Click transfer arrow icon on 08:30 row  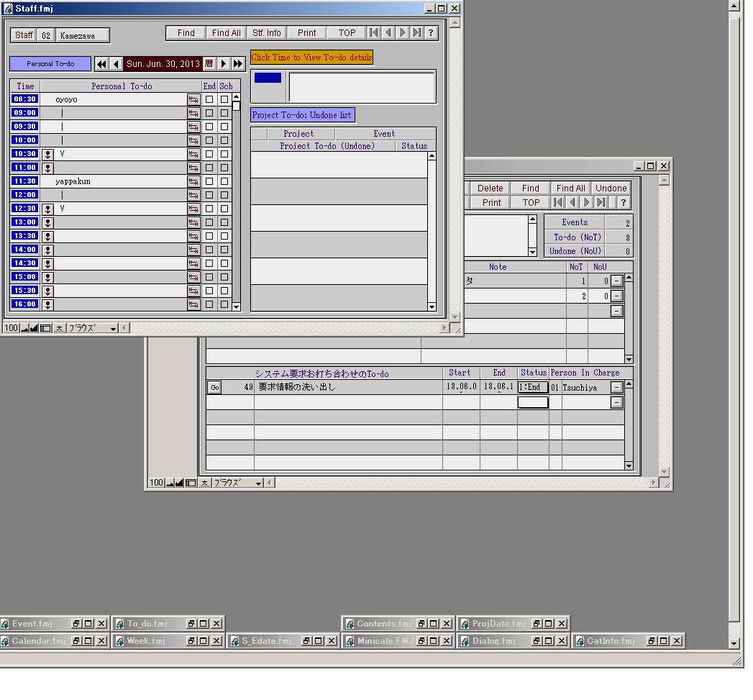193,99
